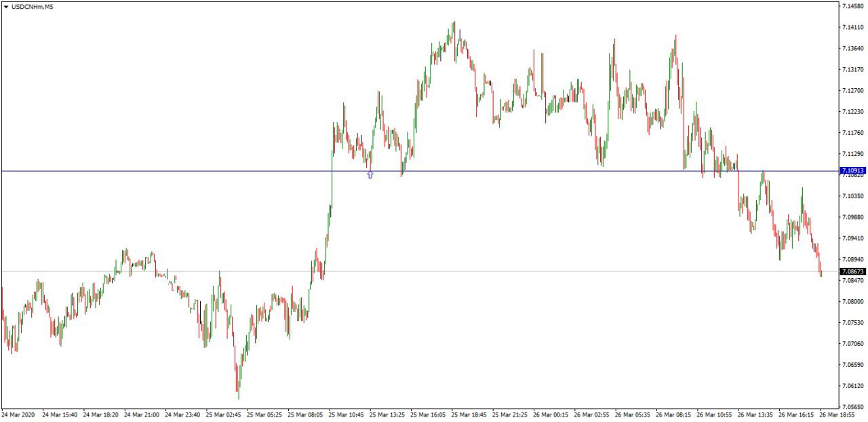
Task: Click the chart menu triangle beside USDCNHm,M5
Action: pos(6,7)
